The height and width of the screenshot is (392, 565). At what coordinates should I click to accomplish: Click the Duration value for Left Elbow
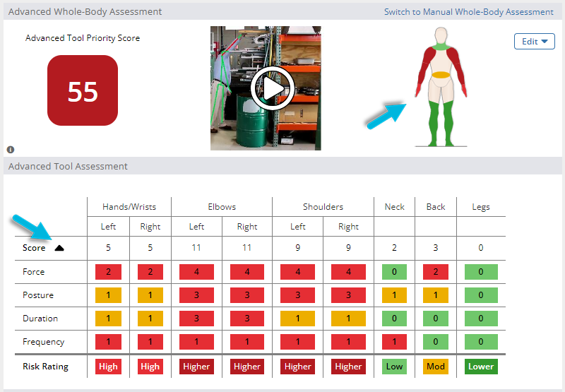click(196, 319)
